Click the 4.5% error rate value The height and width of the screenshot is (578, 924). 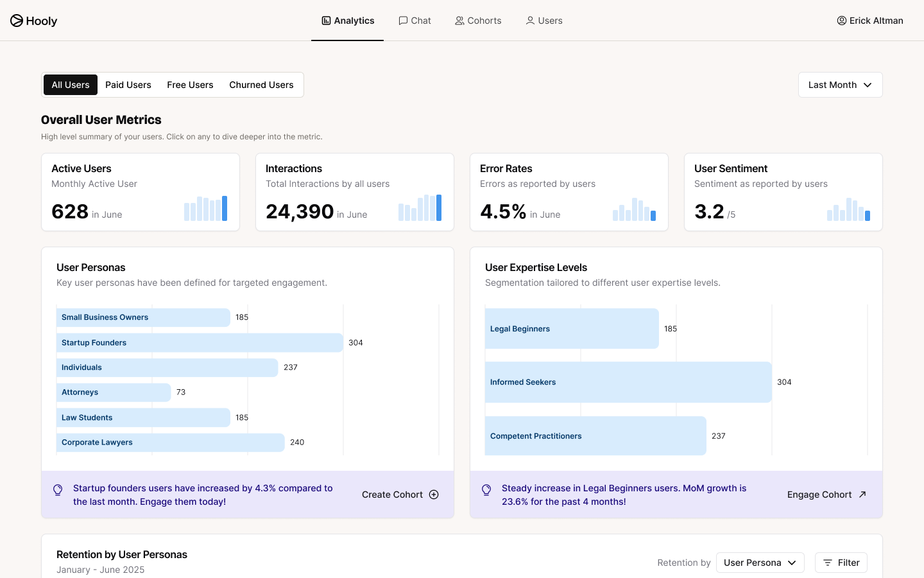[503, 211]
